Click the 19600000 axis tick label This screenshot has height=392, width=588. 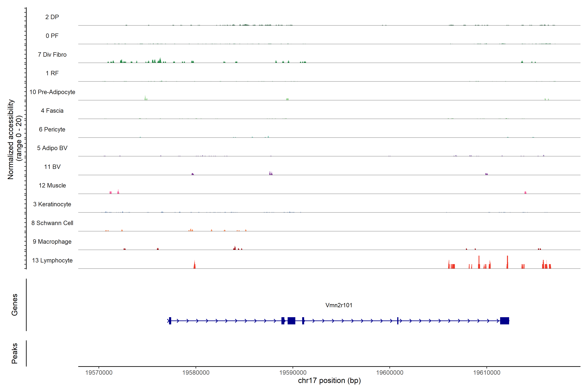[390, 373]
